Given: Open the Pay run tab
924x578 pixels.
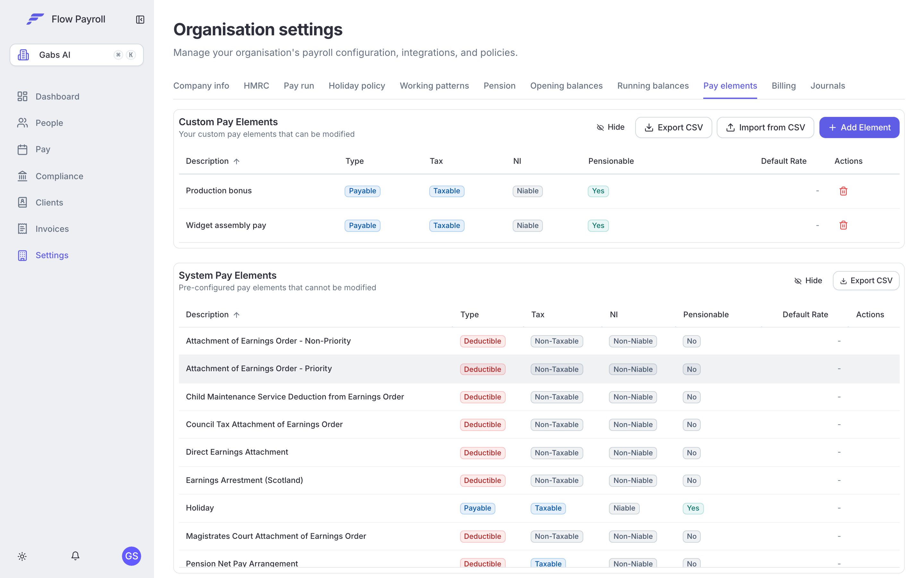Looking at the screenshot, I should 299,86.
